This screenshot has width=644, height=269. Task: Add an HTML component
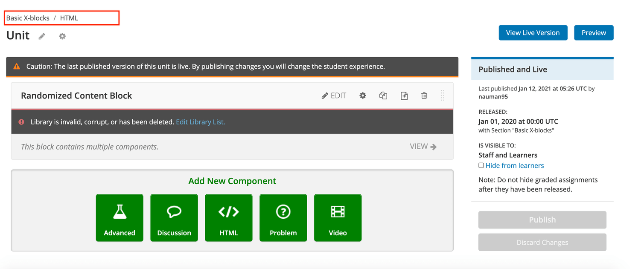pos(229,218)
